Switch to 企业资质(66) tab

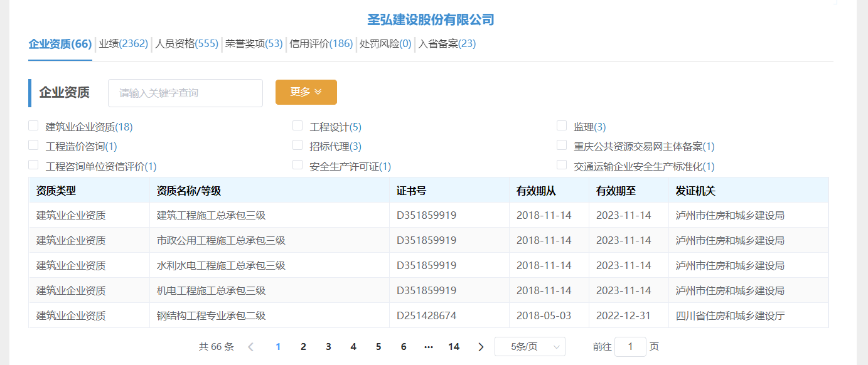coord(60,44)
